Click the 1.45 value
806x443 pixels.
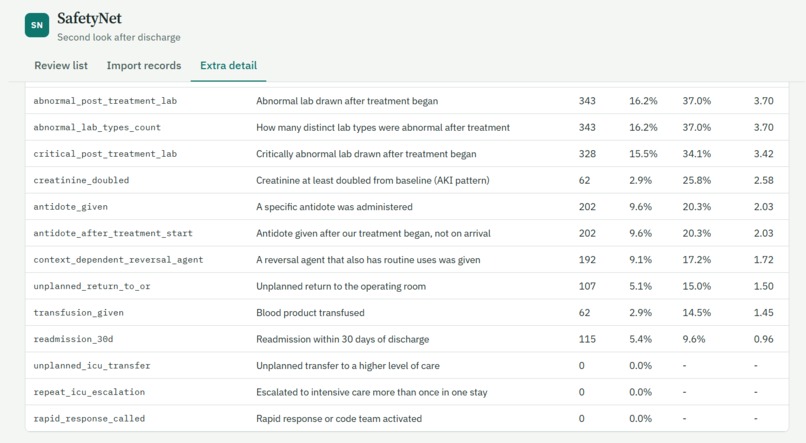[x=763, y=312]
